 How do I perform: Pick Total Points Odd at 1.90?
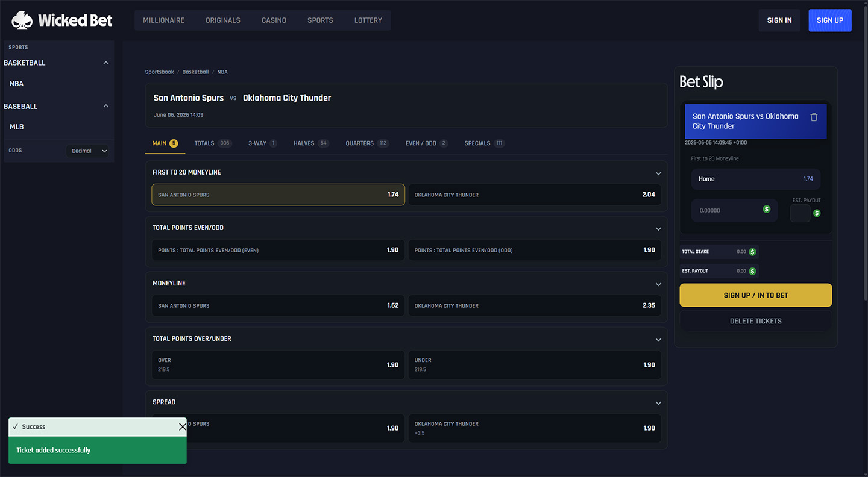click(x=535, y=250)
